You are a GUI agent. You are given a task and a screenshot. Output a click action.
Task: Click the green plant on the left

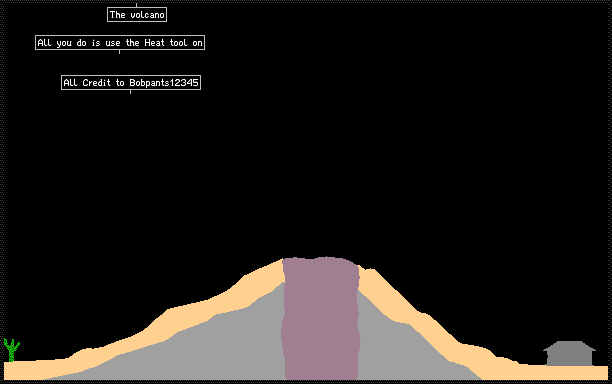[12, 350]
